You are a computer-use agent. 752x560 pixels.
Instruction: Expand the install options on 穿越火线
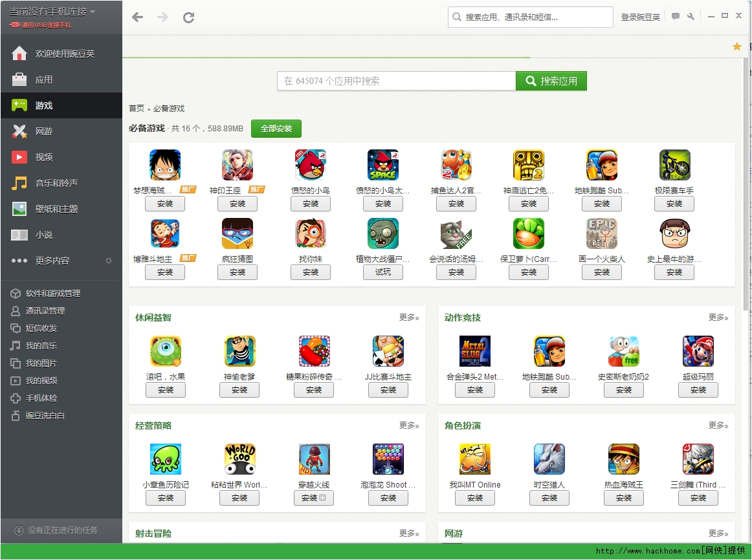[323, 498]
